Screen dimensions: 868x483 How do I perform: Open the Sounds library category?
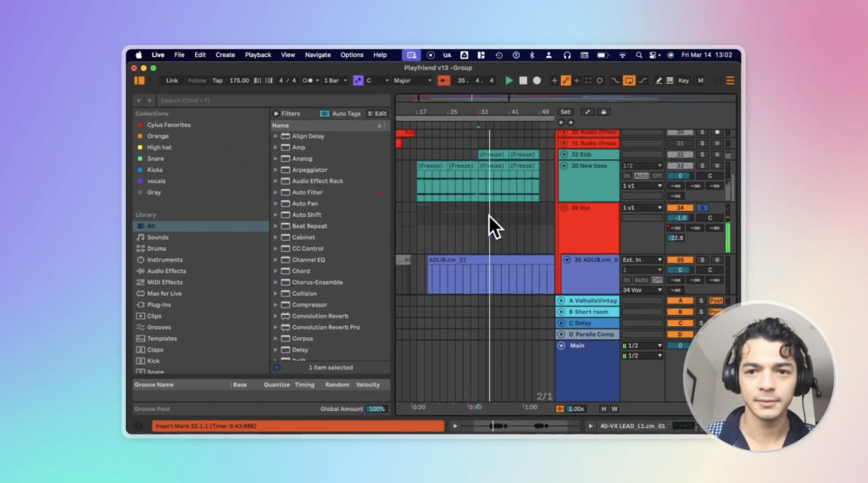coord(158,237)
